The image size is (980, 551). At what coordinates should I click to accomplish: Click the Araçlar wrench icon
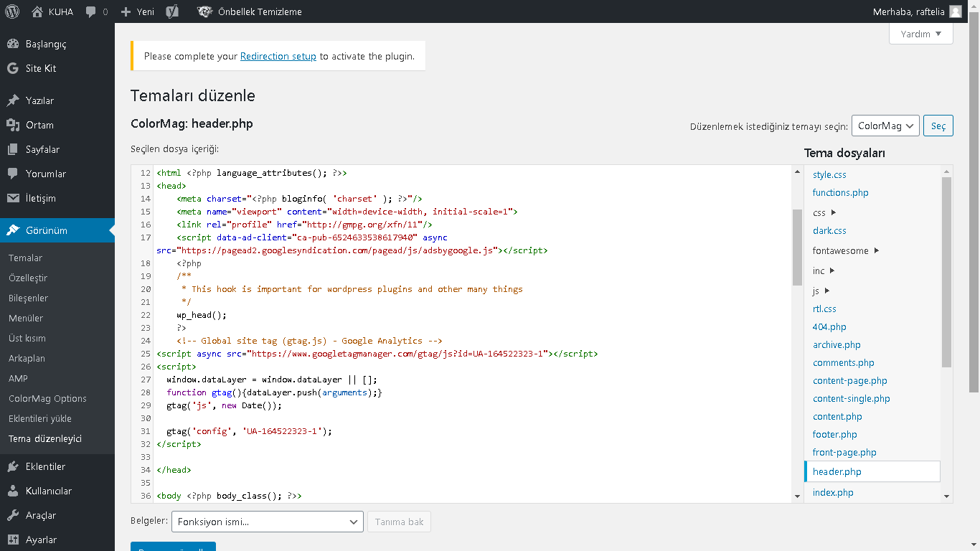(x=13, y=515)
